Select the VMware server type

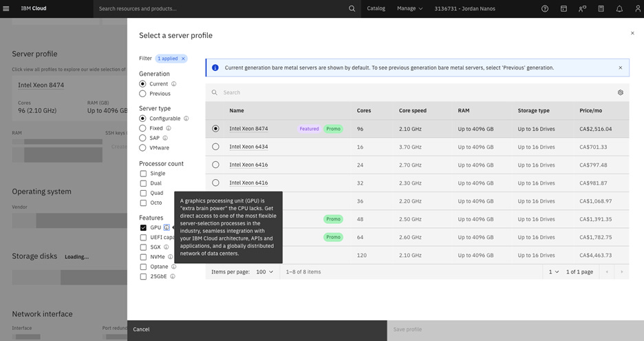(142, 147)
